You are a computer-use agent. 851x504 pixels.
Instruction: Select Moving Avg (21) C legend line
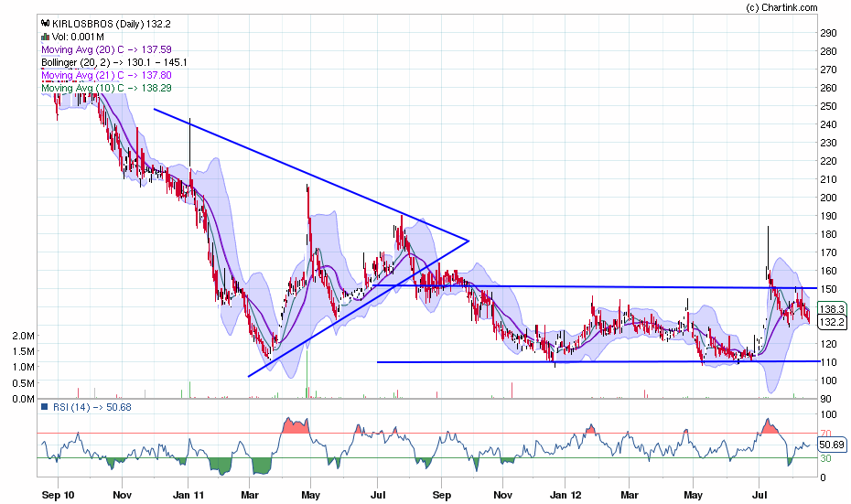click(106, 75)
